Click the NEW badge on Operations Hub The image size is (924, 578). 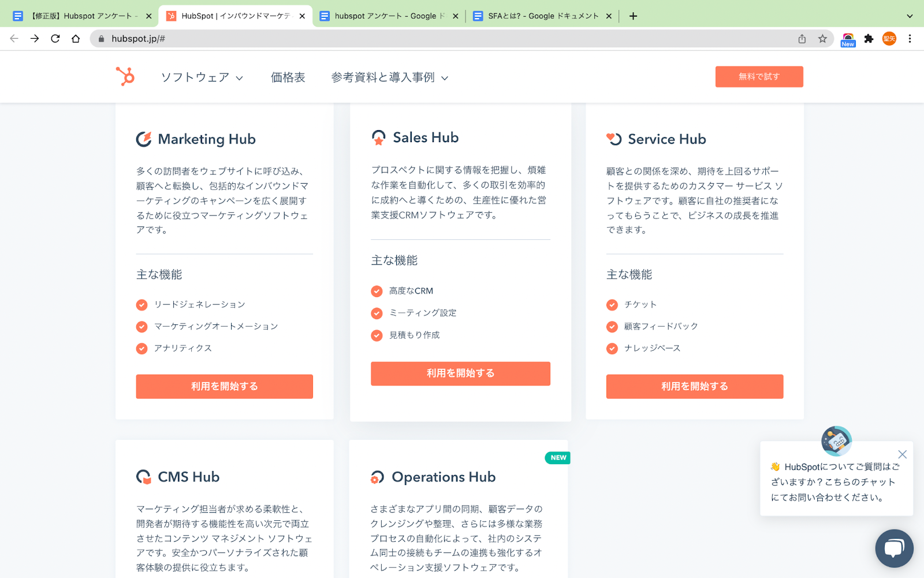pyautogui.click(x=558, y=458)
